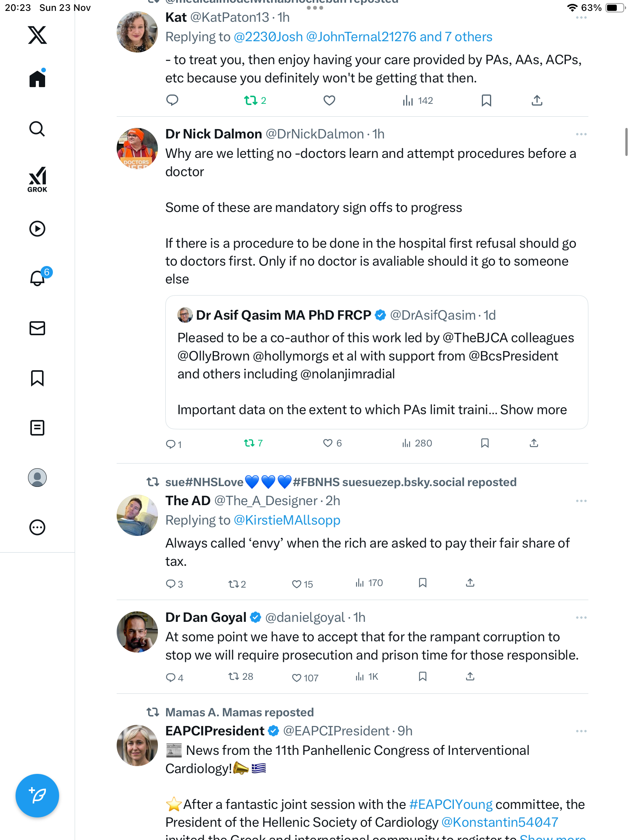
Task: Open the Grok assistant from sidebar
Action: (x=37, y=180)
